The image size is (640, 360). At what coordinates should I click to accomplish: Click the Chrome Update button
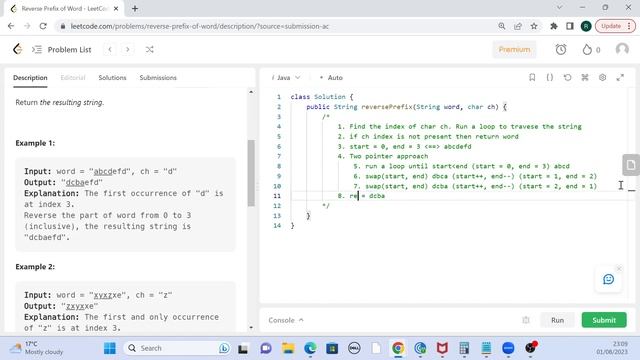coord(615,26)
